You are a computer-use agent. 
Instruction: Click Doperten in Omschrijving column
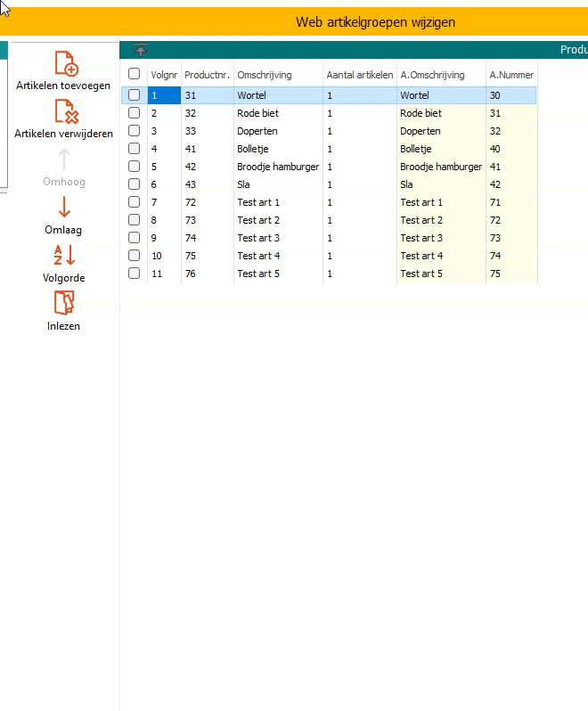(278, 131)
